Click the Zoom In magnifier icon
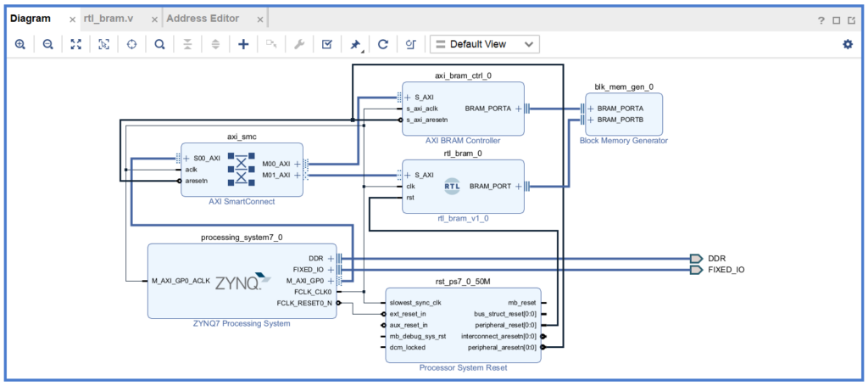 coord(20,44)
